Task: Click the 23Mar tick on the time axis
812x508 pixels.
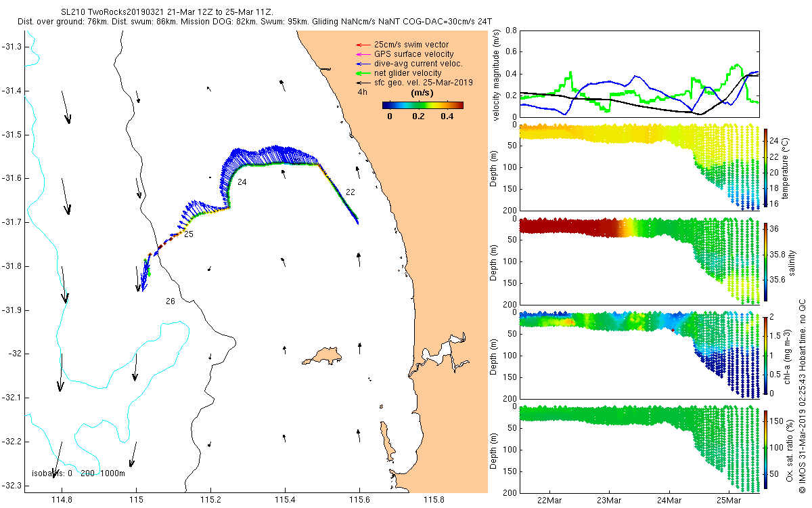Action: (609, 501)
